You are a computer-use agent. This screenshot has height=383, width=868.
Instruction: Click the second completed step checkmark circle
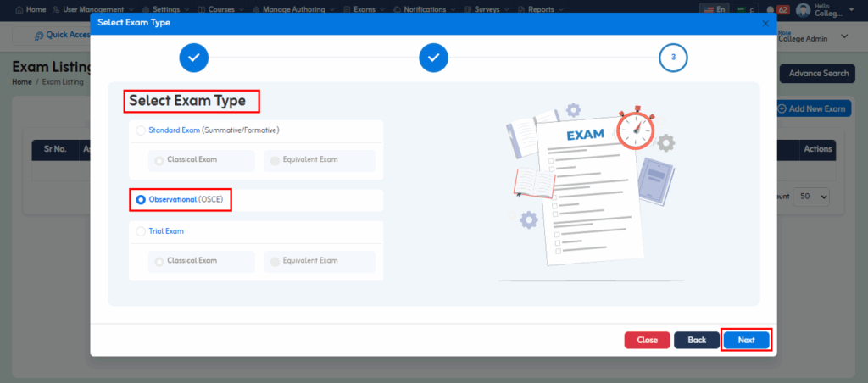433,58
